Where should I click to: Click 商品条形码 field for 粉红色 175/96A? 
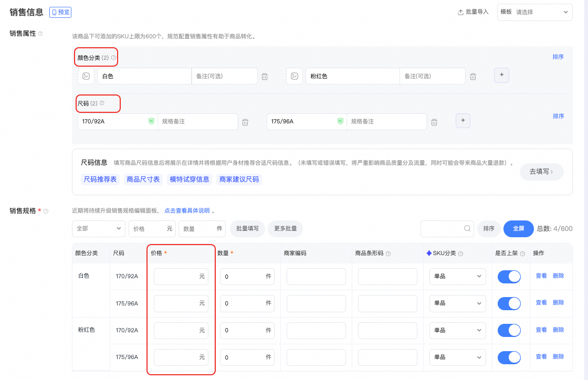(x=387, y=357)
